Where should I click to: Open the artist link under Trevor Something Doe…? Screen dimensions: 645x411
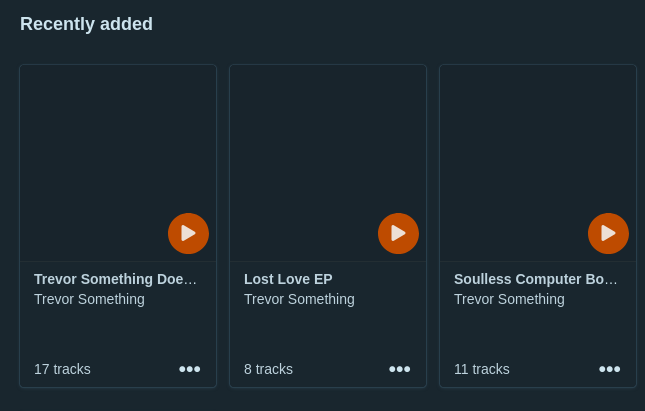tap(89, 299)
